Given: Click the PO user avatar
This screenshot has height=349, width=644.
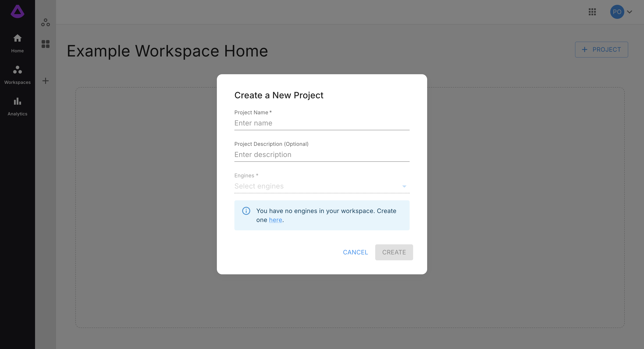Looking at the screenshot, I should (x=617, y=12).
